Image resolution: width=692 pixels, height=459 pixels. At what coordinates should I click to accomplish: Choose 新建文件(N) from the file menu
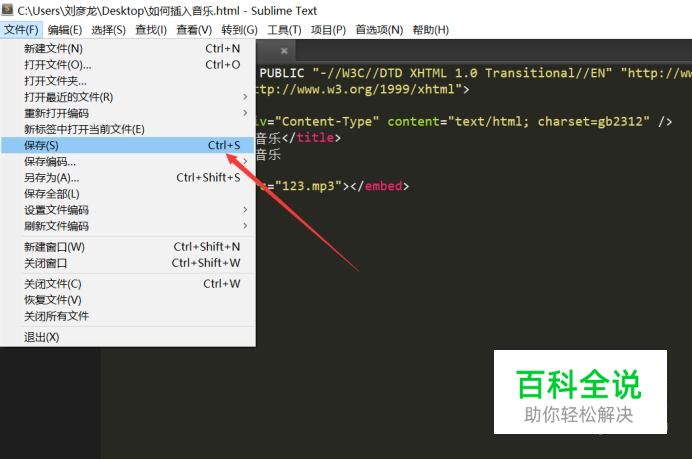click(128, 49)
